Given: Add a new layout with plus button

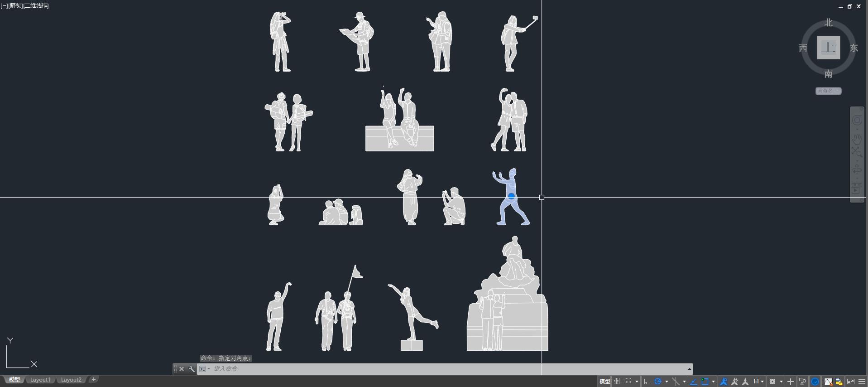Looking at the screenshot, I should pyautogui.click(x=94, y=379).
